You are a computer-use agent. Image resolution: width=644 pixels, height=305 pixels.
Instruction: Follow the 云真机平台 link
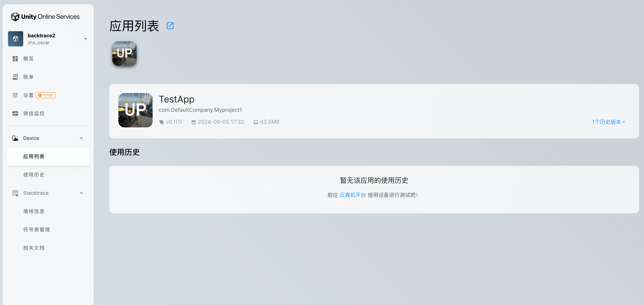(x=352, y=195)
